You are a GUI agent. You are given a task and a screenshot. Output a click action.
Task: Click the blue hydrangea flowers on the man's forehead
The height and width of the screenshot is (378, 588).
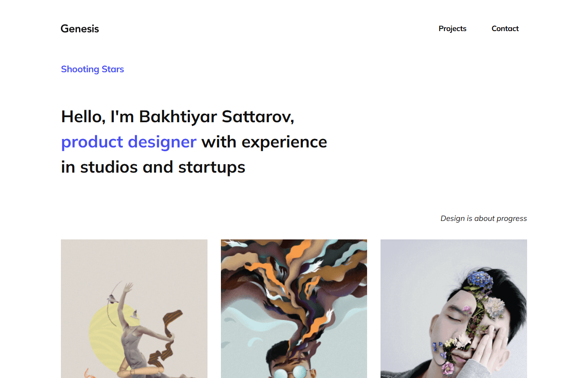click(x=480, y=279)
